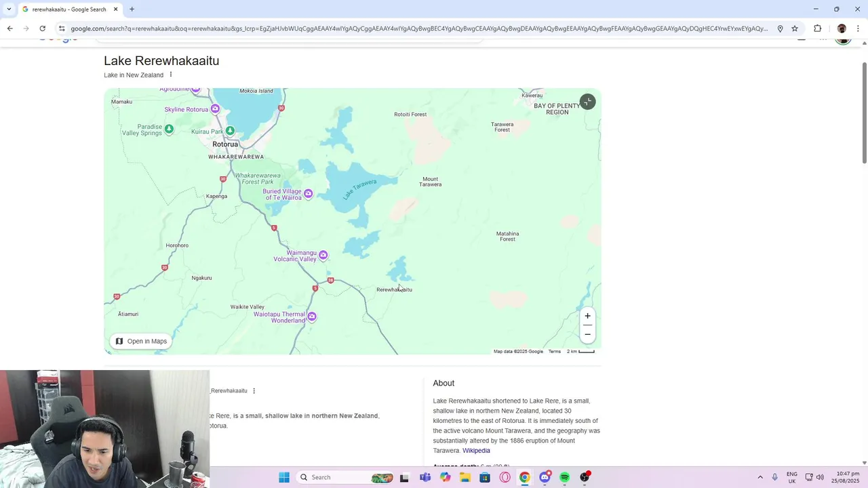Screen dimensions: 868x488
Task: Click the Rotoiti Forest map label
Action: coord(410,115)
